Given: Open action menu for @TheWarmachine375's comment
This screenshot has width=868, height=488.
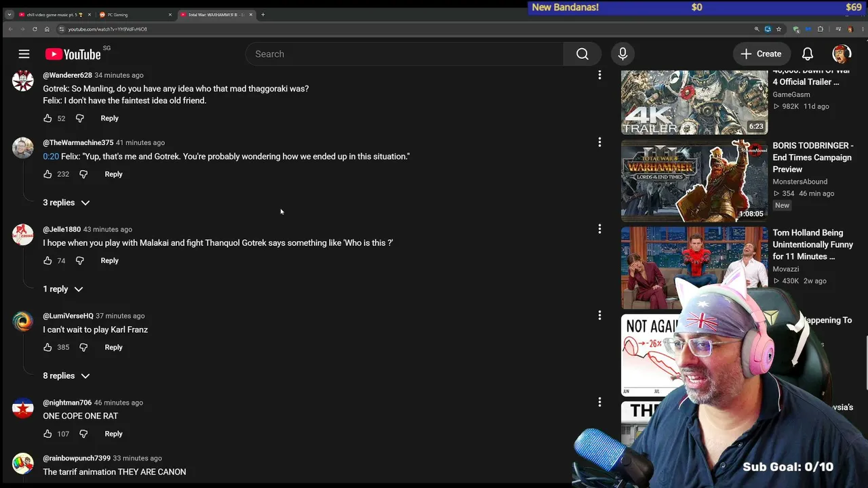Looking at the screenshot, I should (x=599, y=142).
